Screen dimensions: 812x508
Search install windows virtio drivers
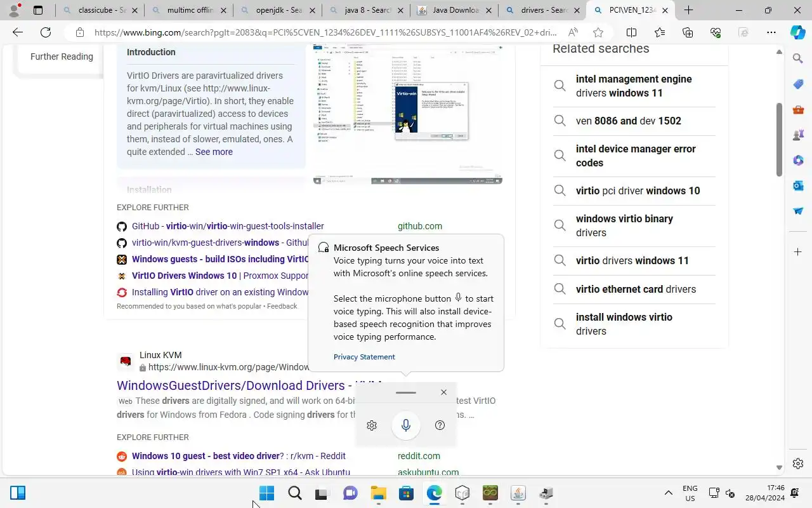pos(634,324)
